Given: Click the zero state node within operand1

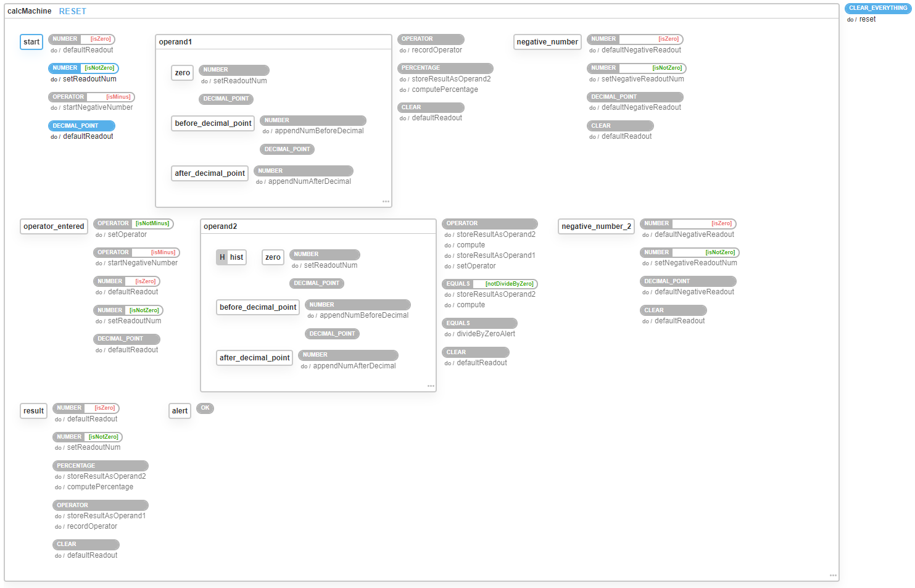Looking at the screenshot, I should [x=182, y=73].
